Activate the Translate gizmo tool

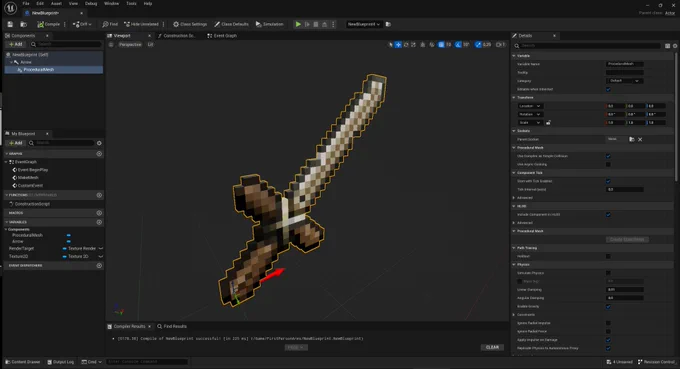coord(398,45)
